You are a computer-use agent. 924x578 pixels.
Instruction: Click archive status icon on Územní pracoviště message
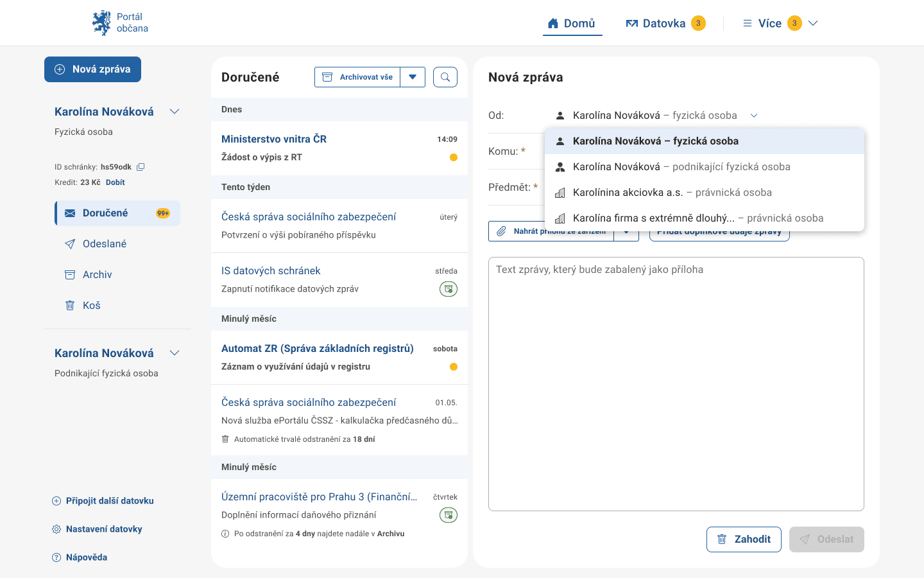(x=448, y=515)
